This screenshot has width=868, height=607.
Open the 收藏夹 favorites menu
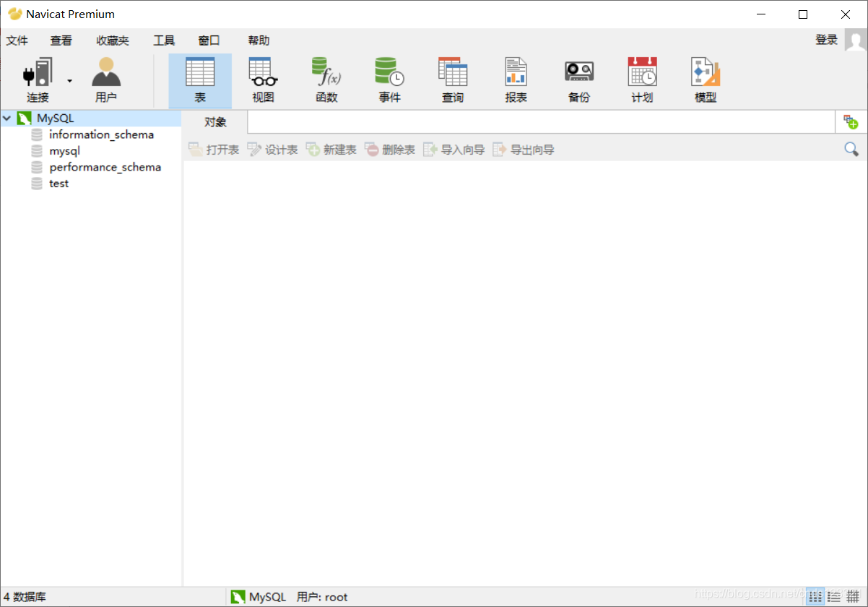pyautogui.click(x=113, y=40)
